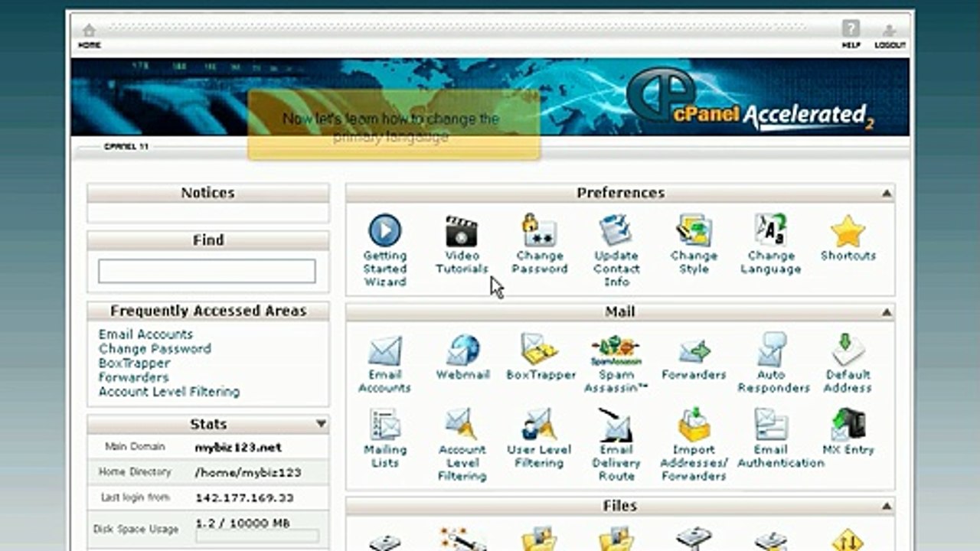Click the Disk Space Usage progress bar

tap(257, 536)
